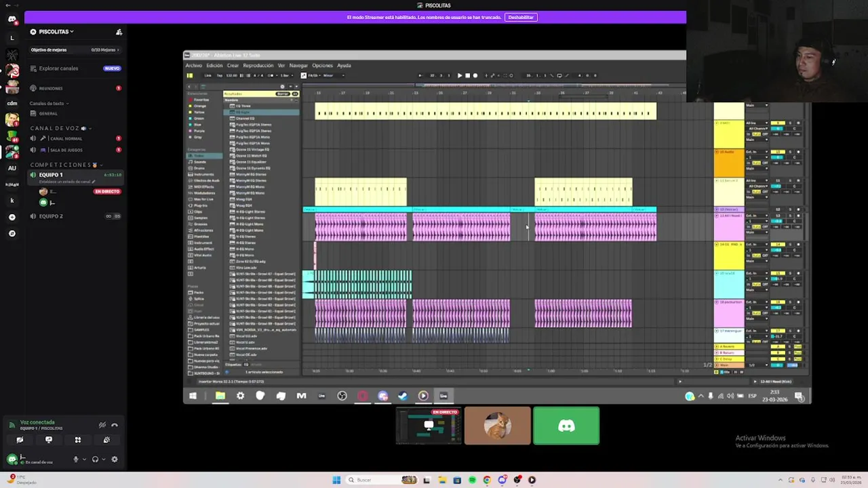868x488 pixels.
Task: Toggle microphone mute in Discord user panel
Action: 76,459
